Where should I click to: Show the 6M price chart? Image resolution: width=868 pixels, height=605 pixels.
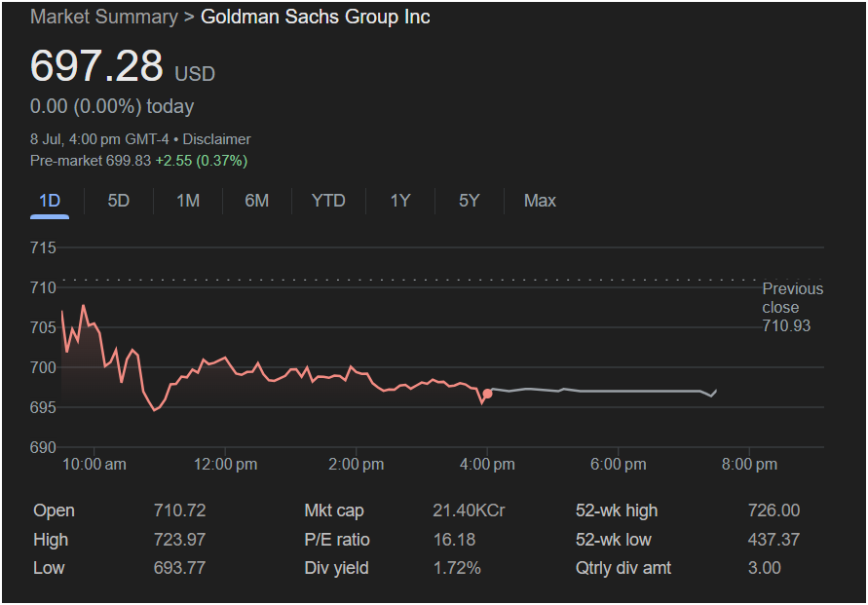coord(257,201)
